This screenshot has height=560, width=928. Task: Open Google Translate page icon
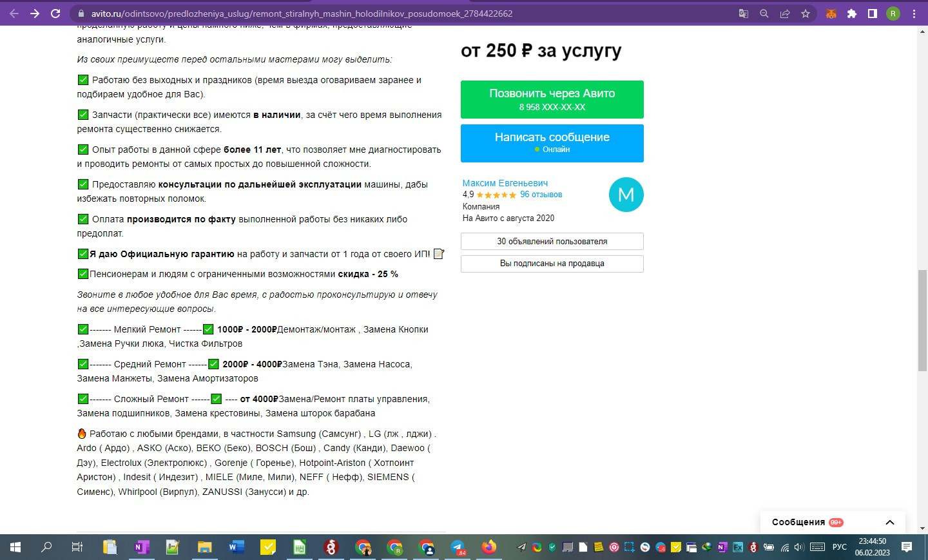pyautogui.click(x=744, y=14)
